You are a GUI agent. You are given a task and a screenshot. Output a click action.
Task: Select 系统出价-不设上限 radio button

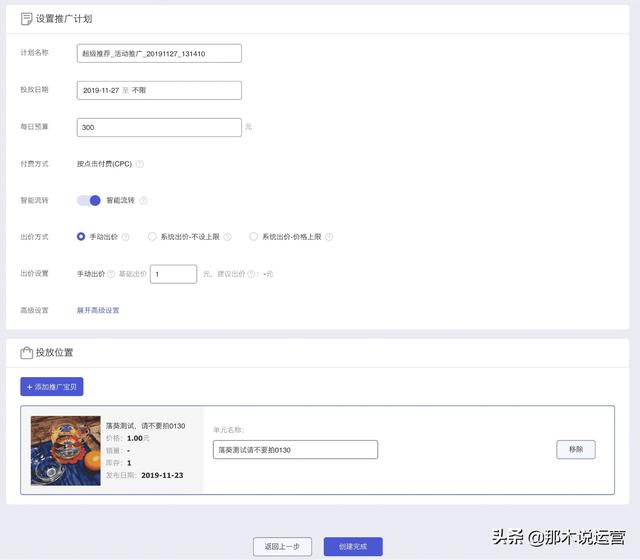(152, 237)
